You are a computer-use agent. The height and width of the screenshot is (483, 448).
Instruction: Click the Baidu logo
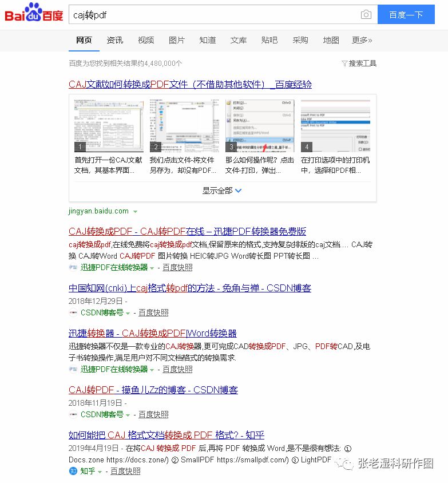(34, 13)
